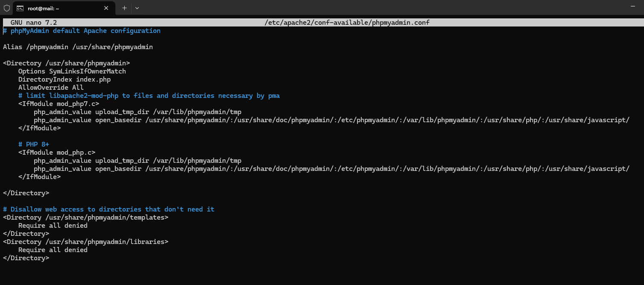Image resolution: width=644 pixels, height=285 pixels.
Task: Click Require all denied under libraries
Action: click(x=53, y=250)
